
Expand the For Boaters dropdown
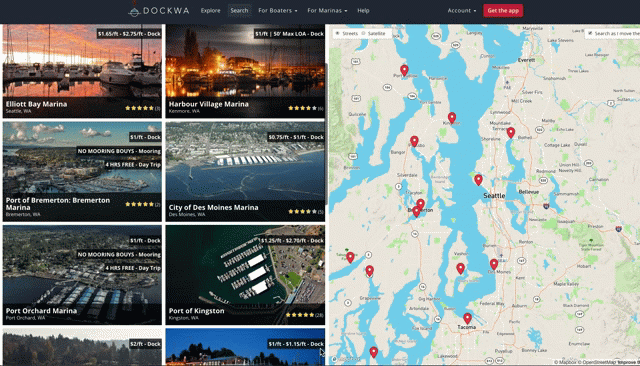(x=278, y=11)
